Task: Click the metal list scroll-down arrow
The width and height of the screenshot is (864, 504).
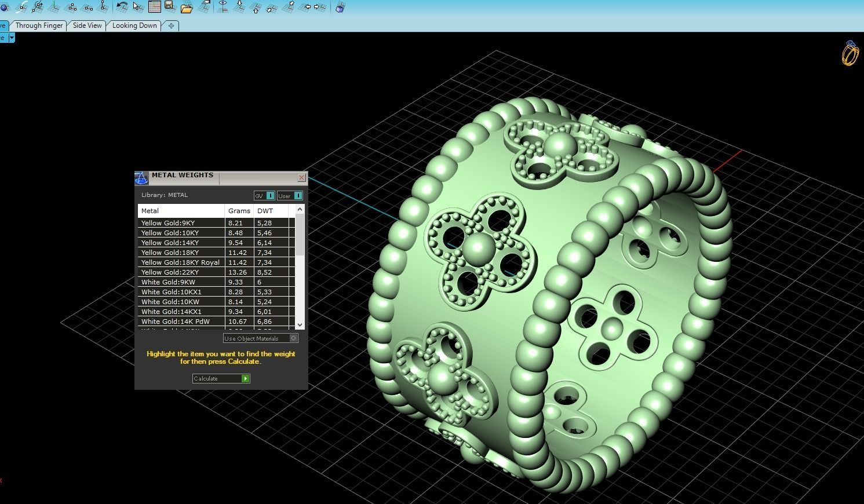Action: pyautogui.click(x=300, y=324)
